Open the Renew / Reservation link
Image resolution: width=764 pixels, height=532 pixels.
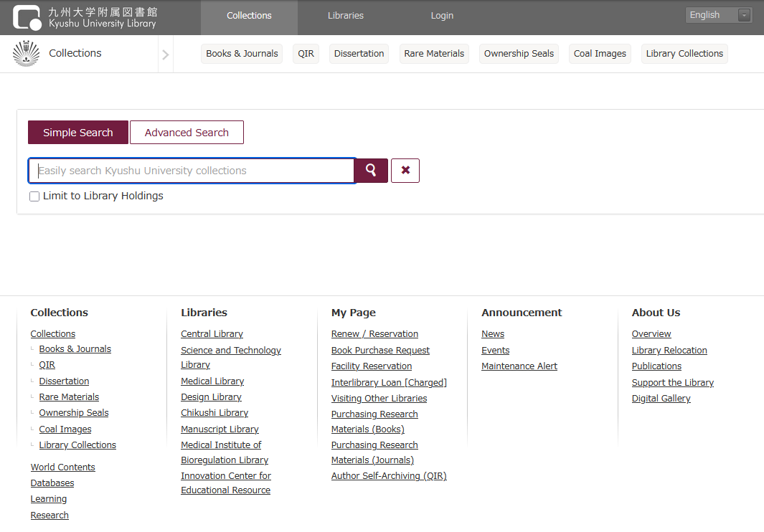coord(374,334)
